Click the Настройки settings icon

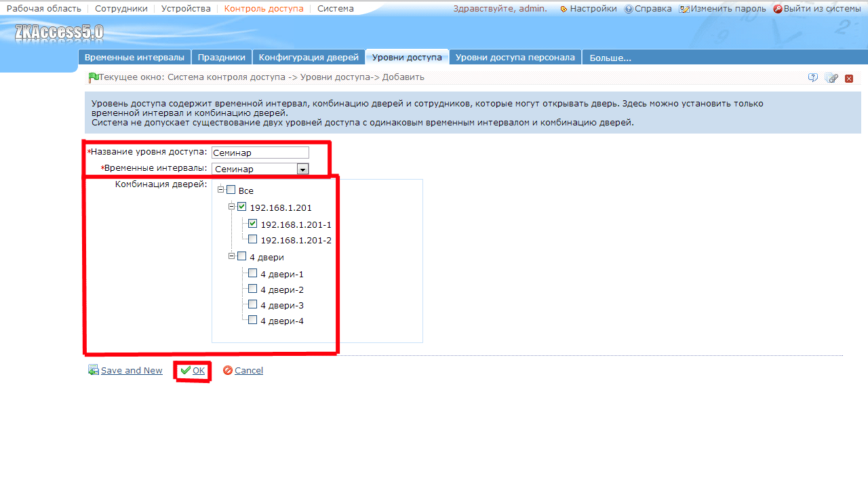564,9
